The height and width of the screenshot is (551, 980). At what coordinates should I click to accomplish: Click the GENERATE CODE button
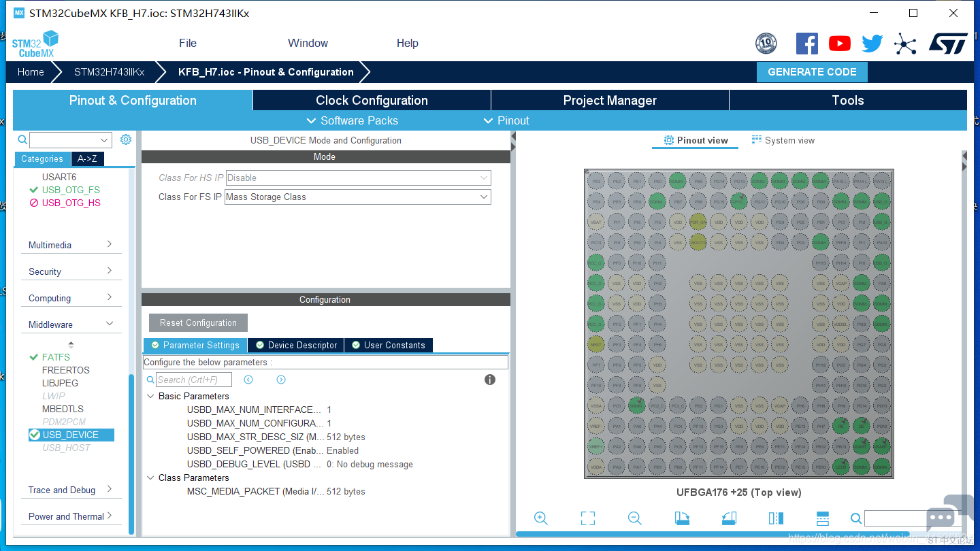tap(812, 72)
